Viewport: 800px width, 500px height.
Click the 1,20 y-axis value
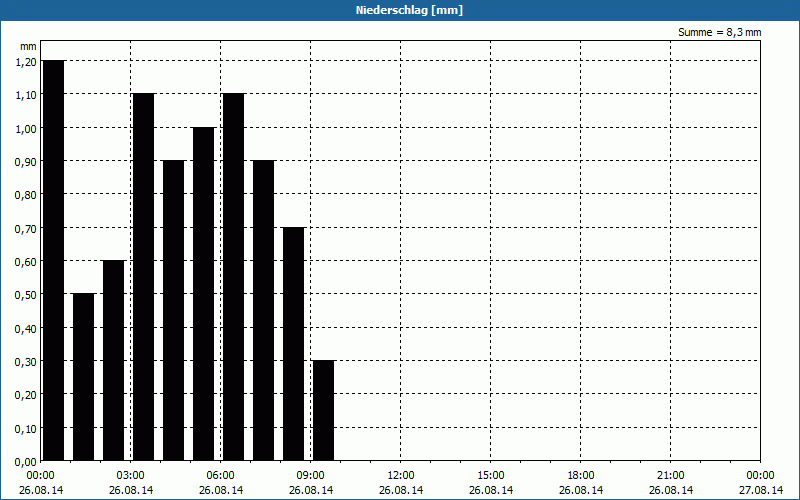(x=26, y=61)
